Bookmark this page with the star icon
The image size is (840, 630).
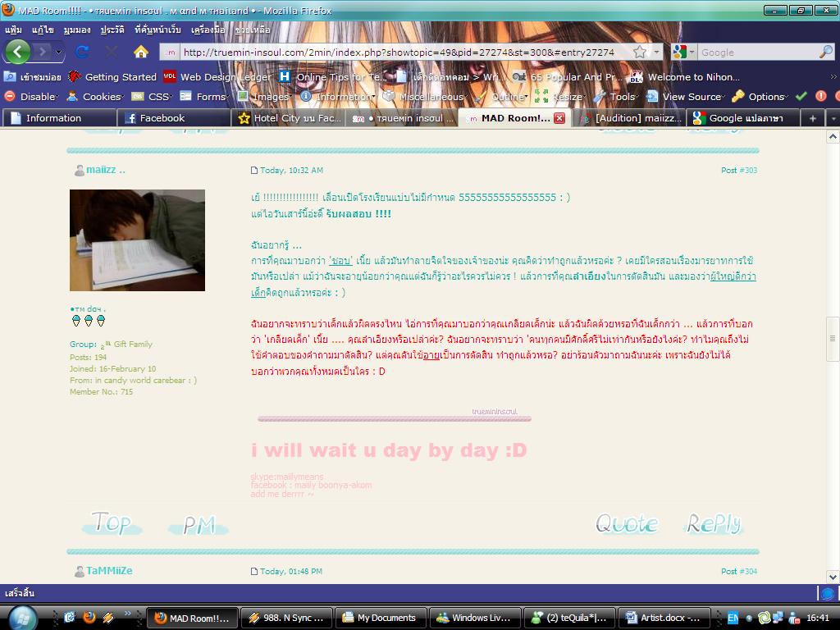click(640, 52)
